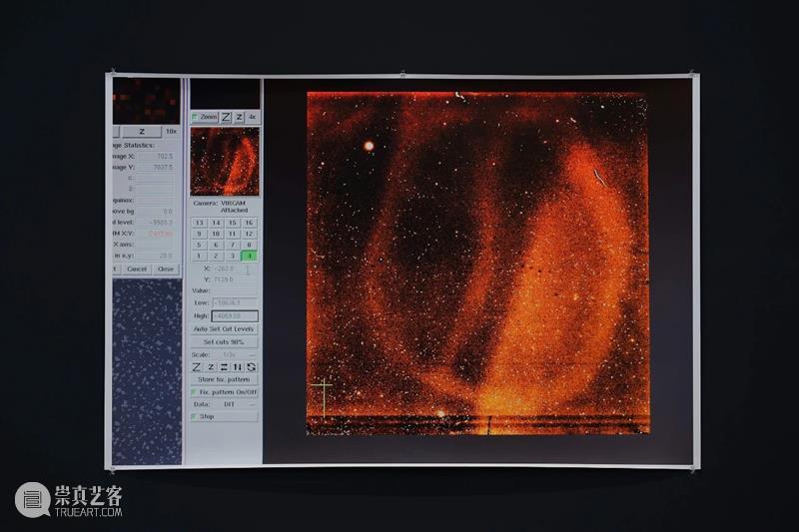Select detector 16 in the camera grid

click(x=249, y=223)
